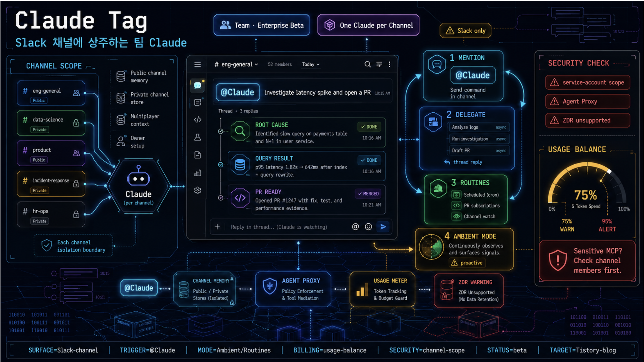Click the magnifier icon on the ROOT CAUSE card

coord(240,131)
